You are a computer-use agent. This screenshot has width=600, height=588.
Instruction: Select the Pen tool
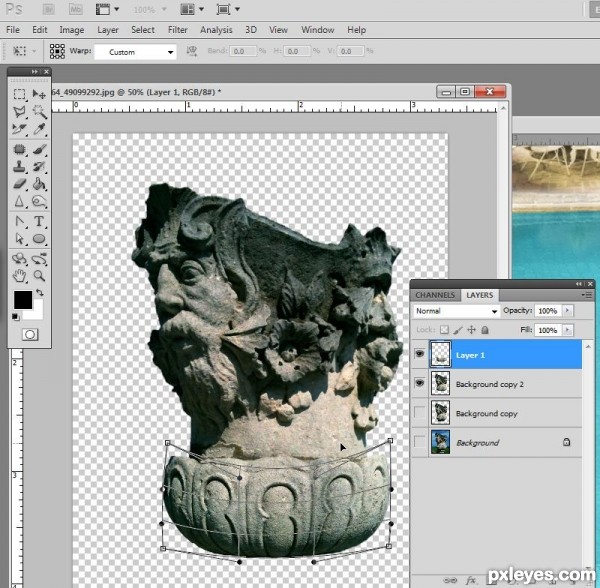point(19,221)
